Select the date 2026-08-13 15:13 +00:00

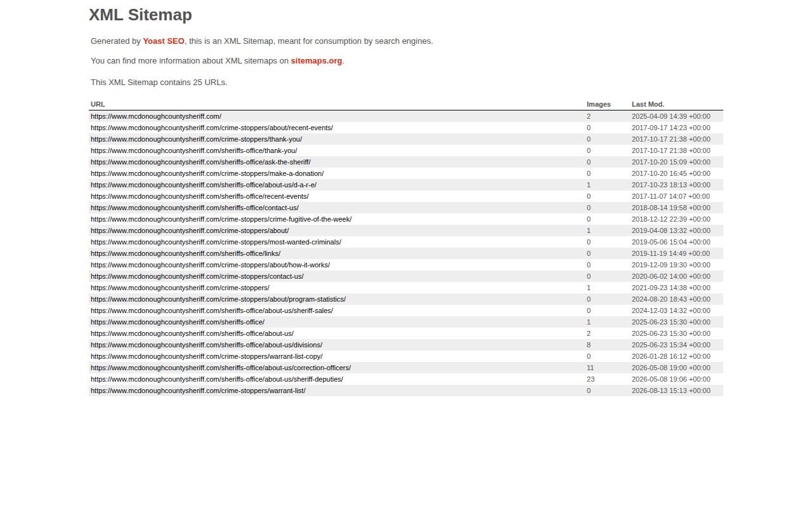[x=671, y=391]
